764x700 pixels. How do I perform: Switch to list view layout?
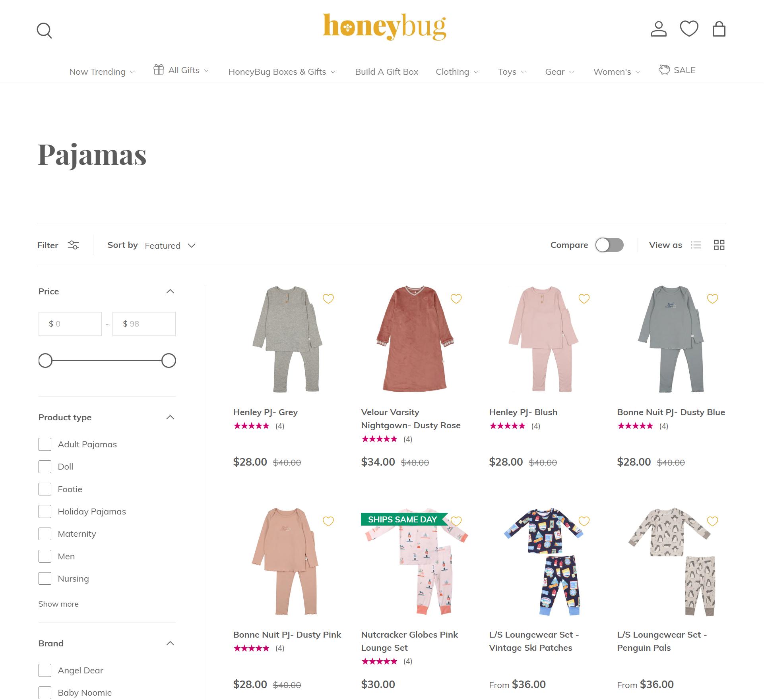[x=696, y=245]
